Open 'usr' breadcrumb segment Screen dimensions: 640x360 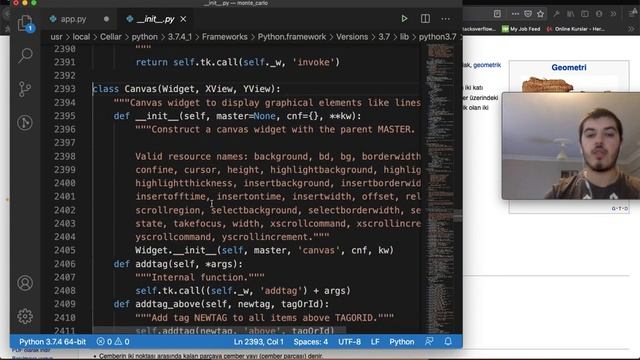tap(56, 37)
